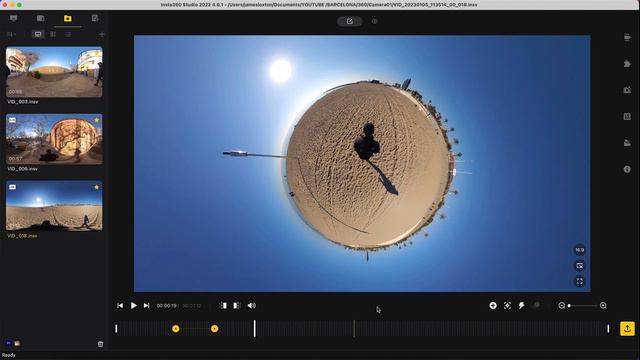This screenshot has height=360, width=640.
Task: Select the VID_006.insv thumbnail
Action: pos(54,139)
